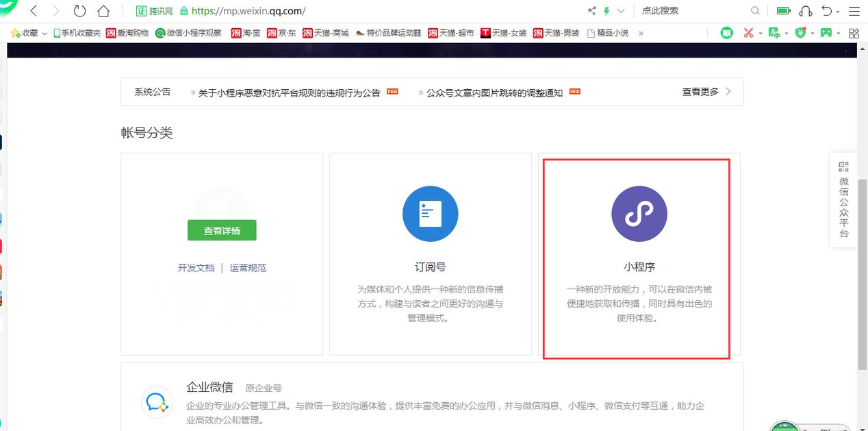Click the 收藏 star favorites button

tap(25, 33)
